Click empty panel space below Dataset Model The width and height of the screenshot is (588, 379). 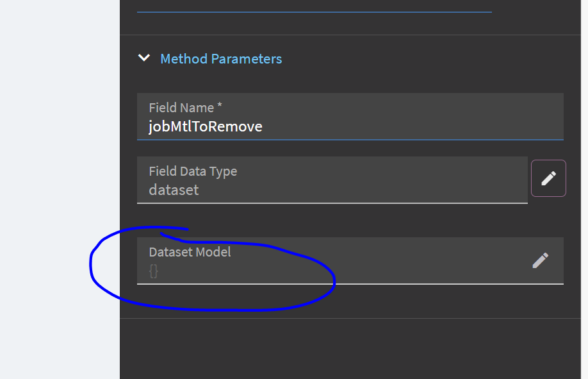tap(350, 349)
